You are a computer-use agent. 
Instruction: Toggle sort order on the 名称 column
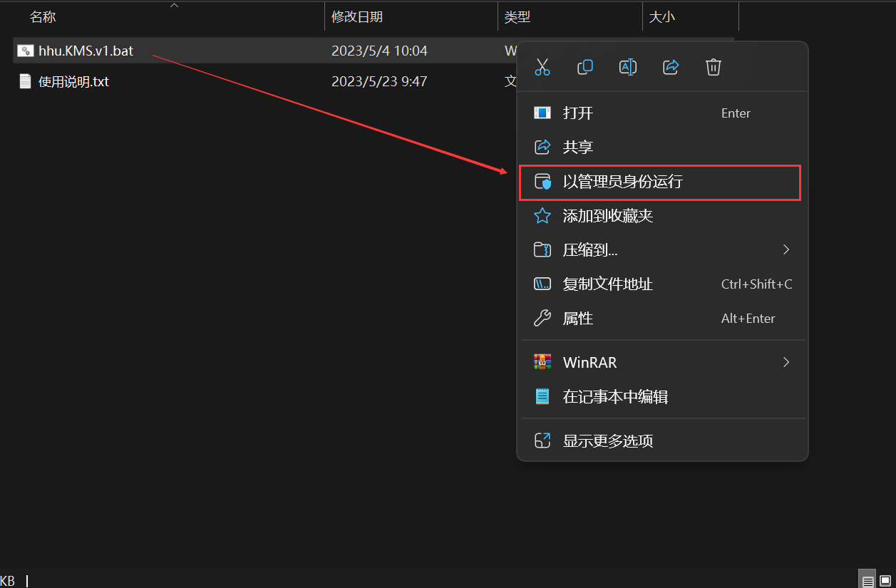click(43, 16)
